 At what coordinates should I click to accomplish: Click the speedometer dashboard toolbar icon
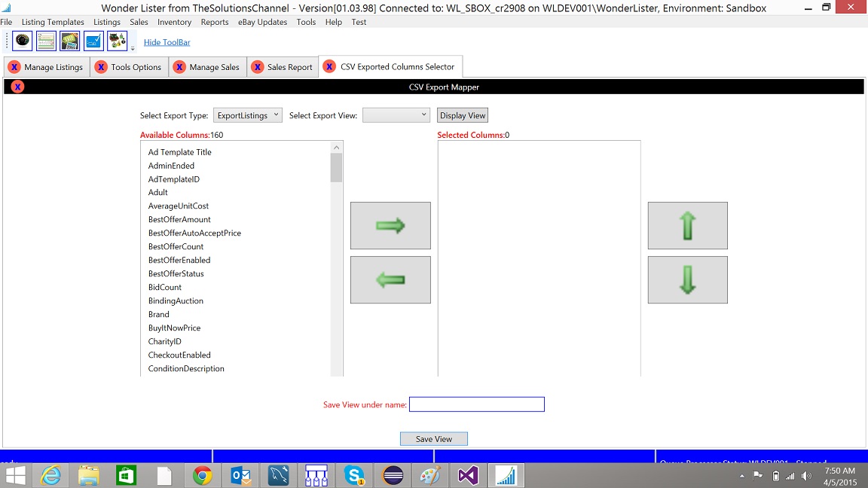22,41
